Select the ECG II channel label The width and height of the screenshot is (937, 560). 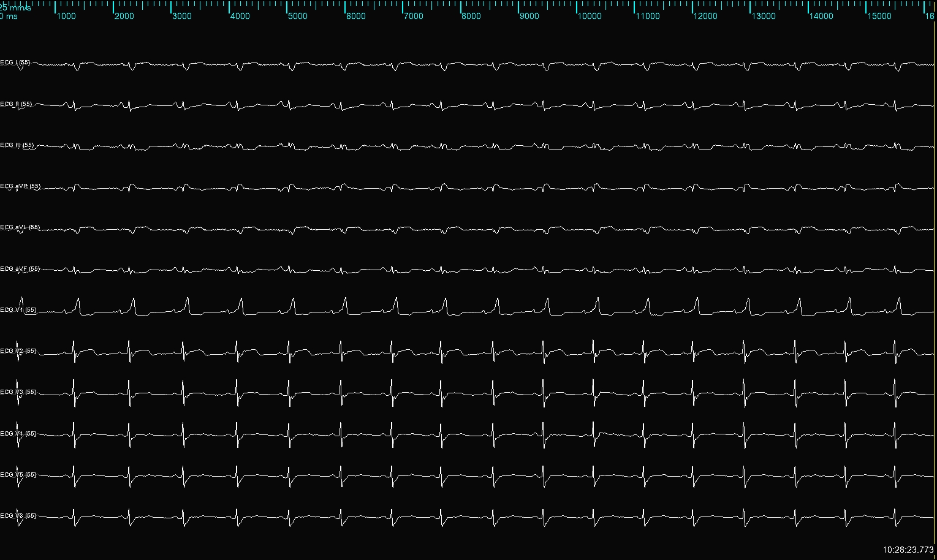(17, 104)
